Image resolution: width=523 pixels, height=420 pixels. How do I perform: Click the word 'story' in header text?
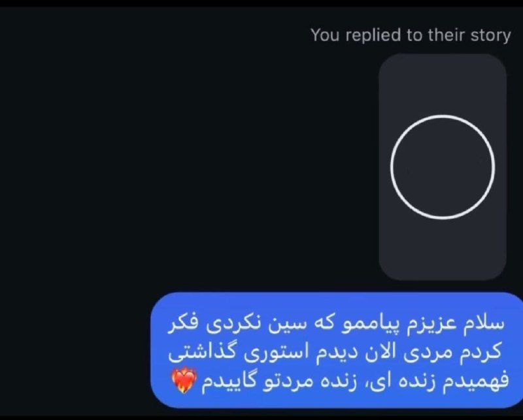tap(490, 35)
